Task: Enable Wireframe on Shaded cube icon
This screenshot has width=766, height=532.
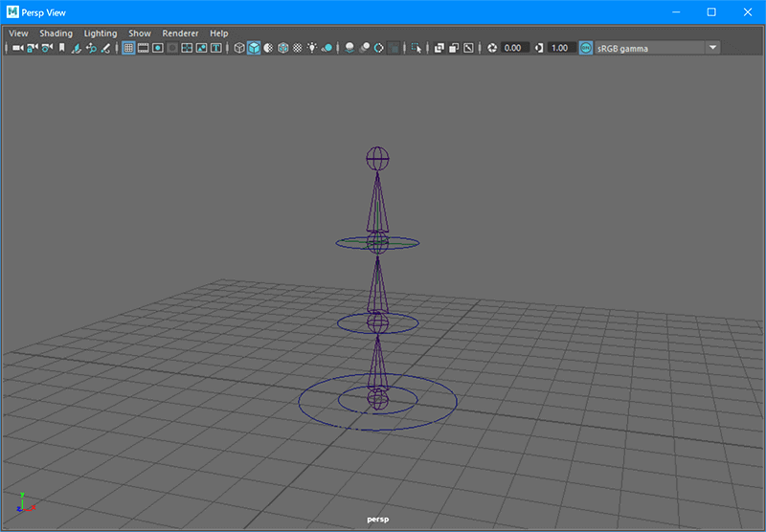Action: tap(282, 48)
